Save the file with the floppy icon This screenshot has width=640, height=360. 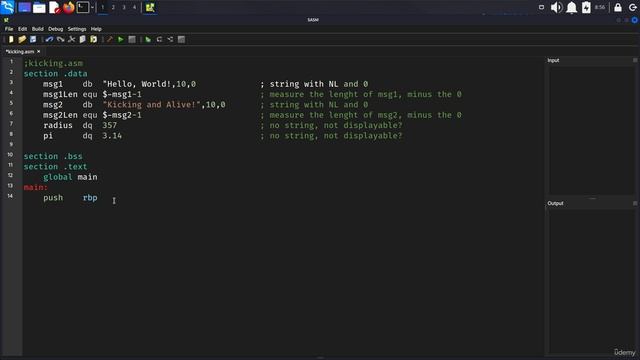[x=33, y=40]
